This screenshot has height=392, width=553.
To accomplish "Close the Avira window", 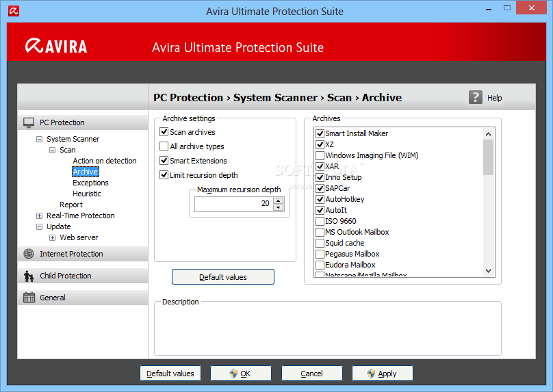I will tap(532, 8).
